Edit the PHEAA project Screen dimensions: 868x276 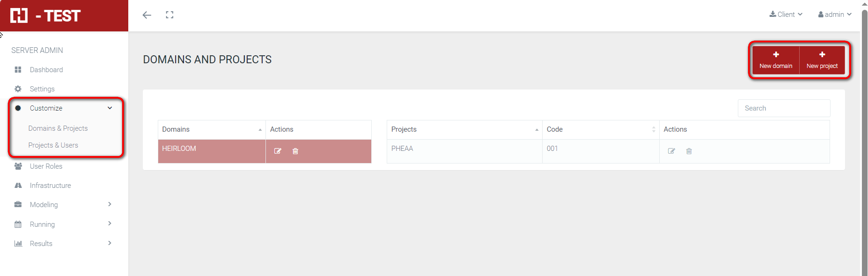coord(671,151)
